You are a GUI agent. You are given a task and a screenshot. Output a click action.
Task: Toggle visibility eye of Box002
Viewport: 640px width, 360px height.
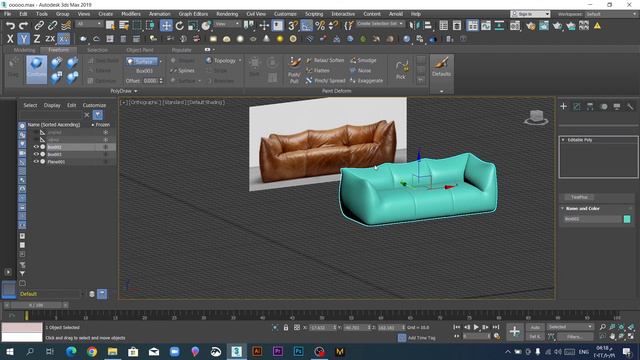36,147
